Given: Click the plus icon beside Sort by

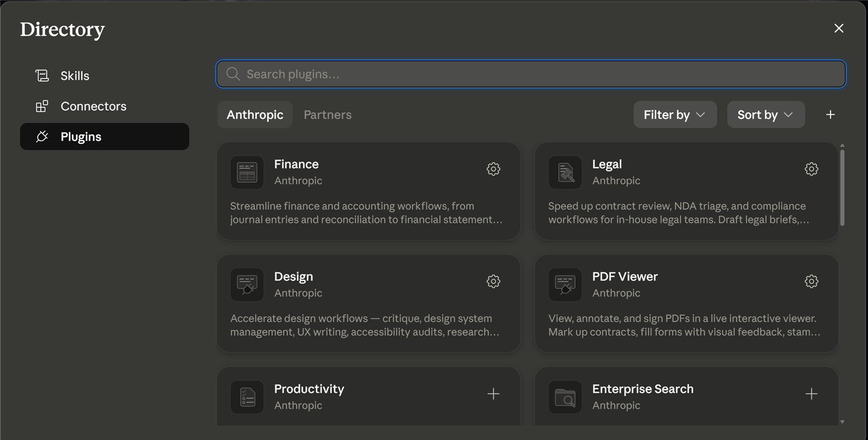Looking at the screenshot, I should [830, 114].
